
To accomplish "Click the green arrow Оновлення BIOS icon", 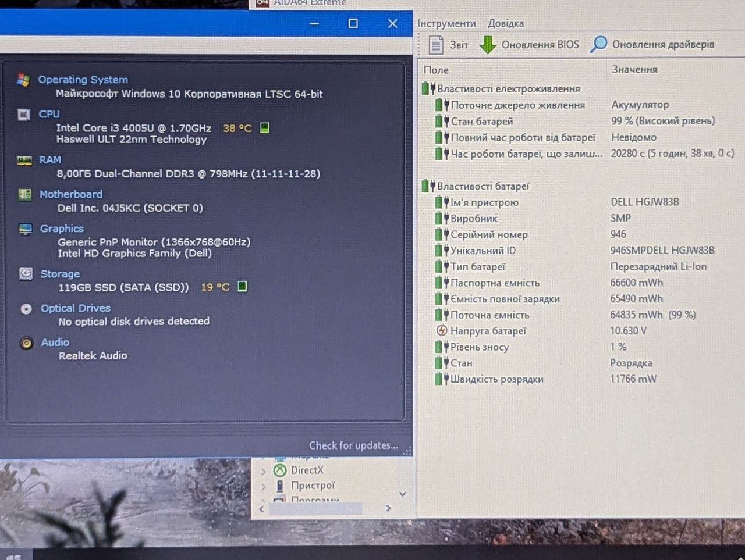I will pyautogui.click(x=488, y=45).
